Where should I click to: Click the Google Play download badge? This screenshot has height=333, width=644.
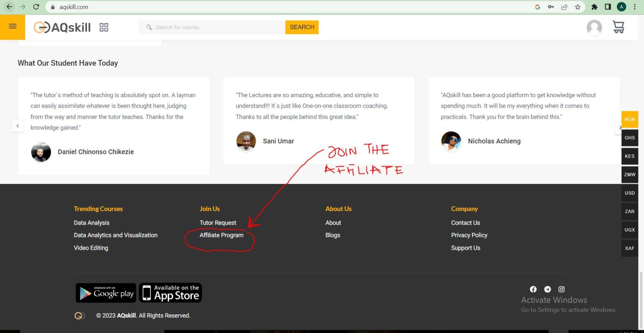(x=105, y=292)
